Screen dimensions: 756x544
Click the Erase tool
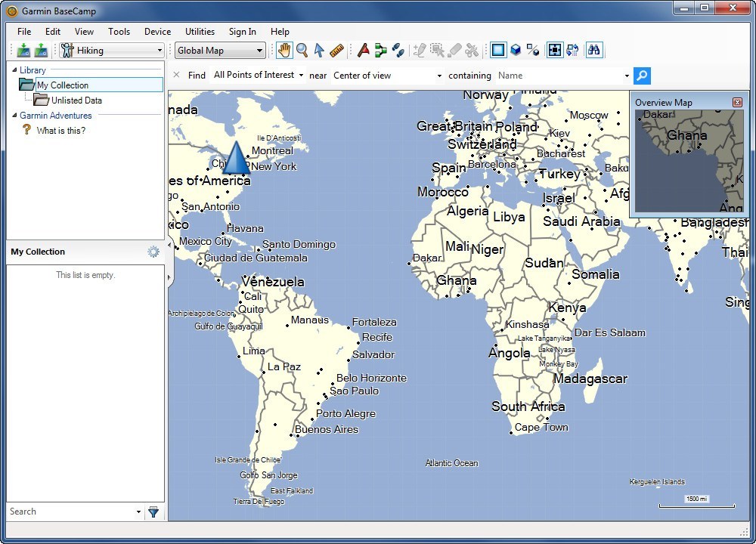coord(454,50)
